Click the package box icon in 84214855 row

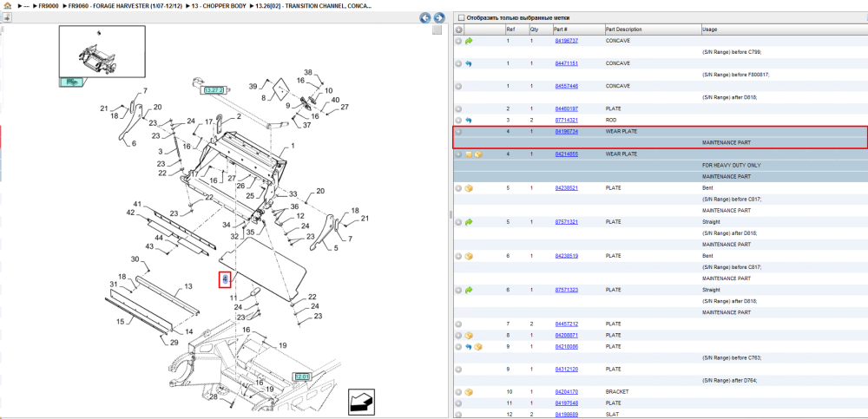[478, 154]
